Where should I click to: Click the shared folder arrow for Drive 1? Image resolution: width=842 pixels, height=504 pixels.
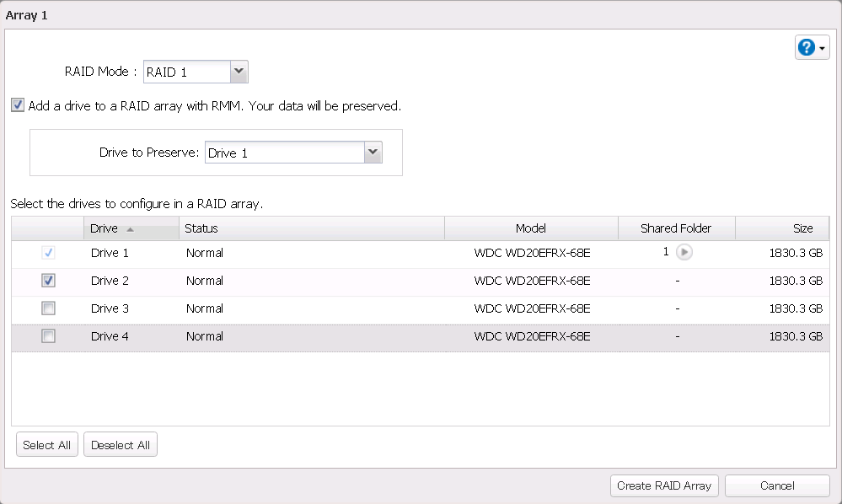[x=684, y=252]
